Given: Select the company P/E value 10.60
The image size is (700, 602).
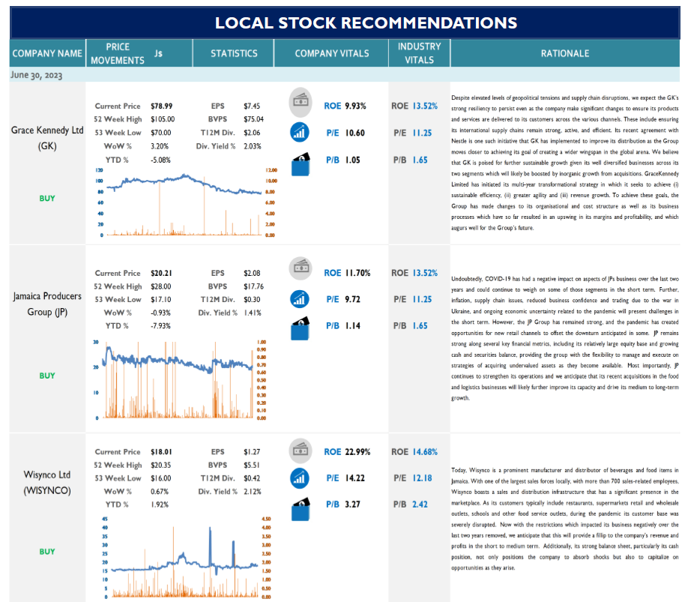Looking at the screenshot, I should [x=355, y=133].
